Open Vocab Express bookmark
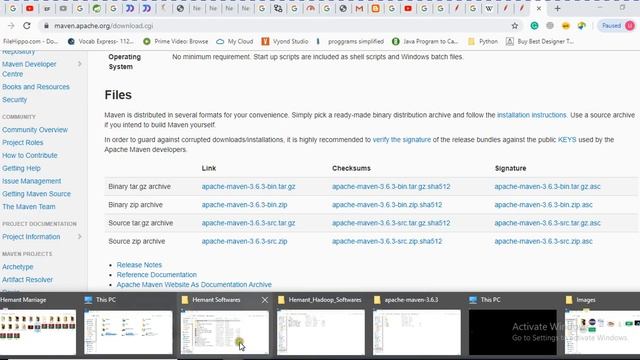 [x=100, y=42]
